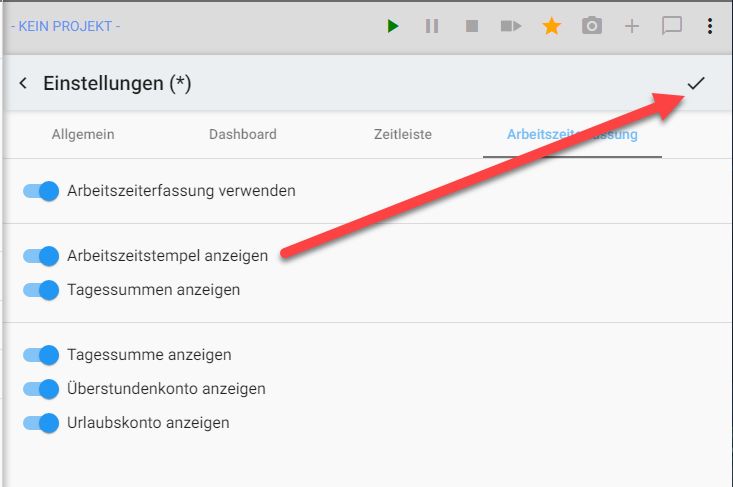Go back from Einstellungen with the arrow
The width and height of the screenshot is (733, 487).
click(23, 83)
